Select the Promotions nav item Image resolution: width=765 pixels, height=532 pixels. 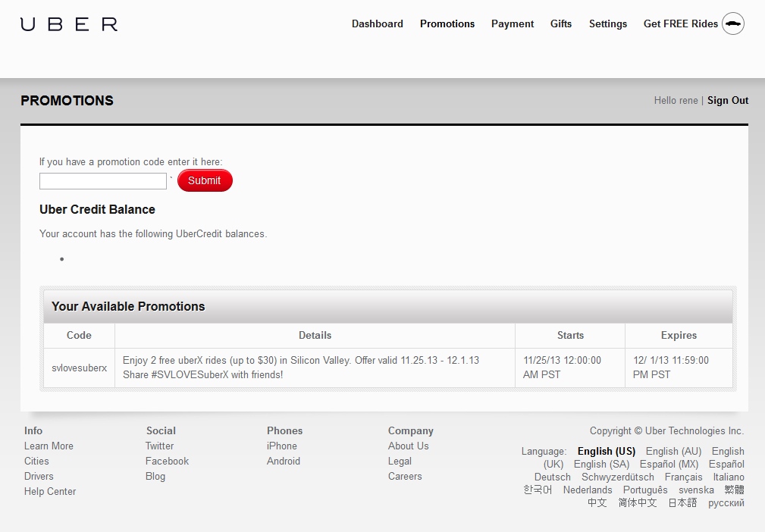pyautogui.click(x=447, y=23)
